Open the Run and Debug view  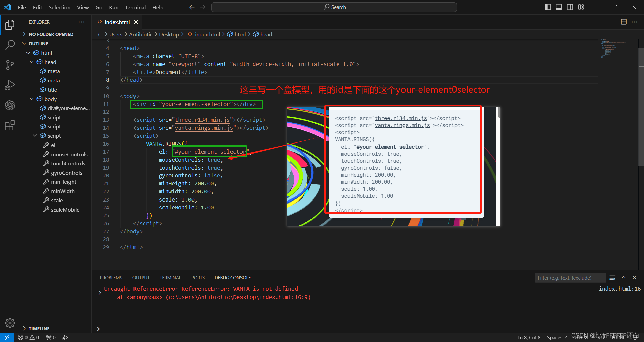(x=10, y=85)
